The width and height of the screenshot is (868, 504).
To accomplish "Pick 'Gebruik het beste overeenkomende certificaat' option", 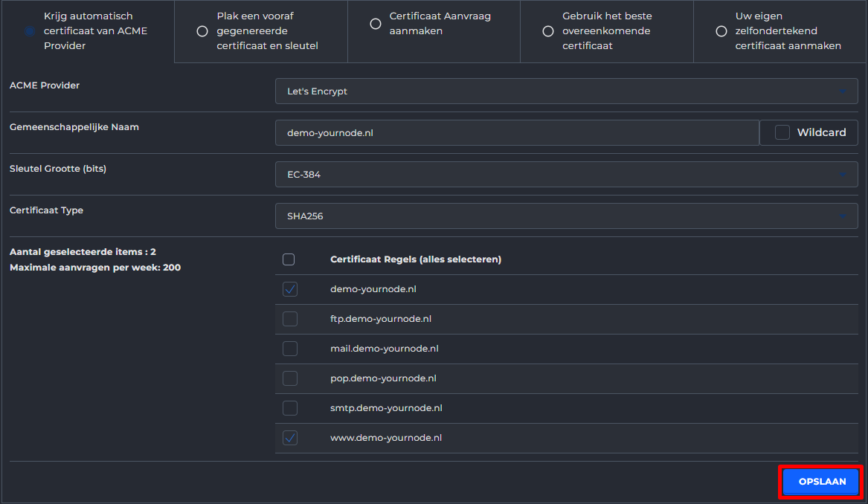I will pos(548,31).
